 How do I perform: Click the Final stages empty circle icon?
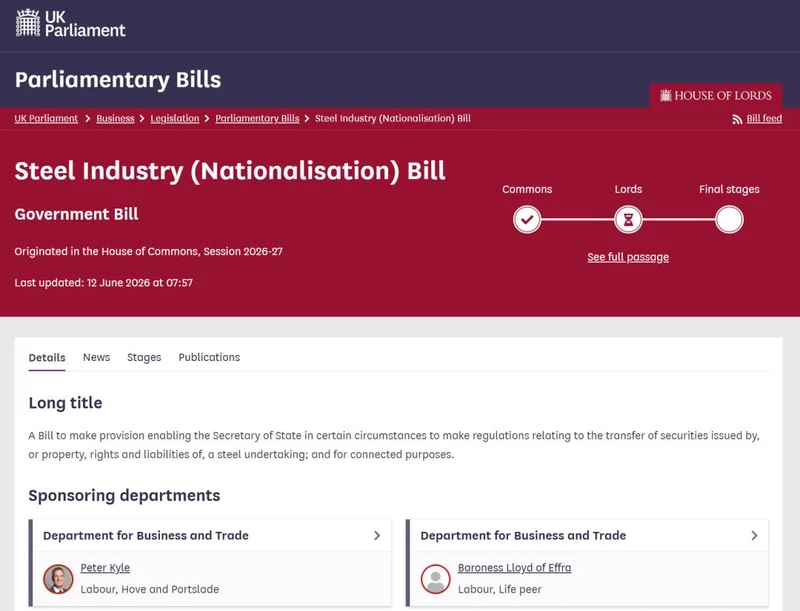tap(729, 219)
